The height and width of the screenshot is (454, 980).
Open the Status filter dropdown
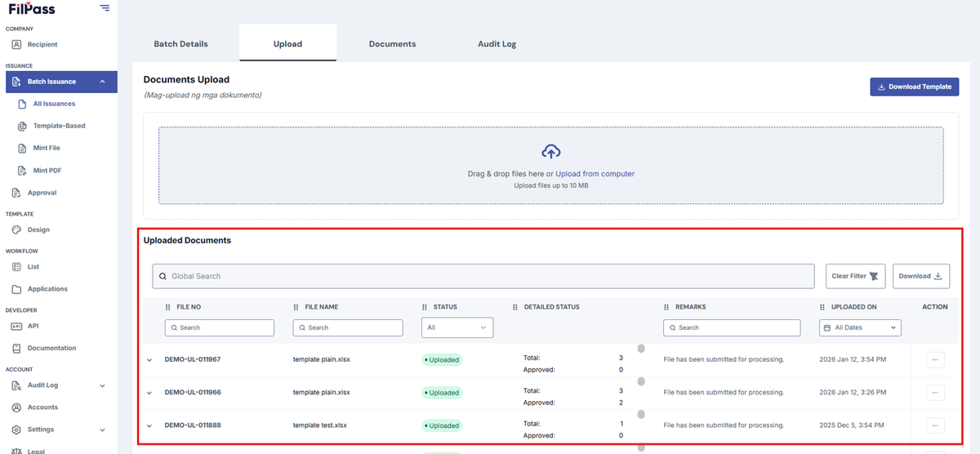pyautogui.click(x=457, y=327)
